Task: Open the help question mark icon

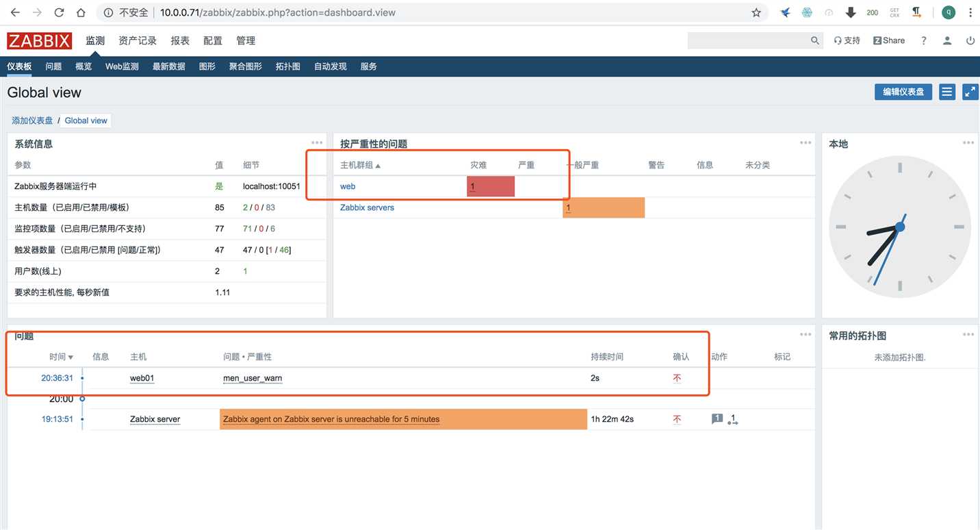Action: pos(924,40)
